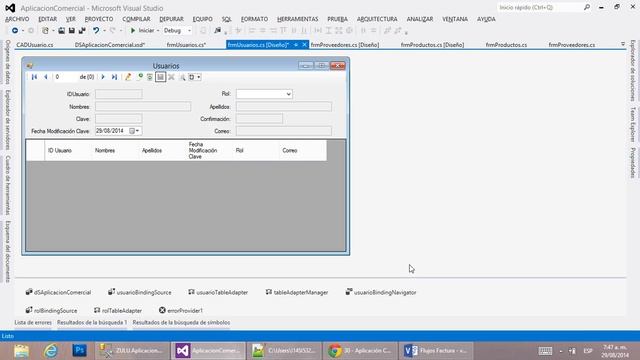Open the PROYECTO menu
Screen dimensions: 640x360
coord(99,19)
